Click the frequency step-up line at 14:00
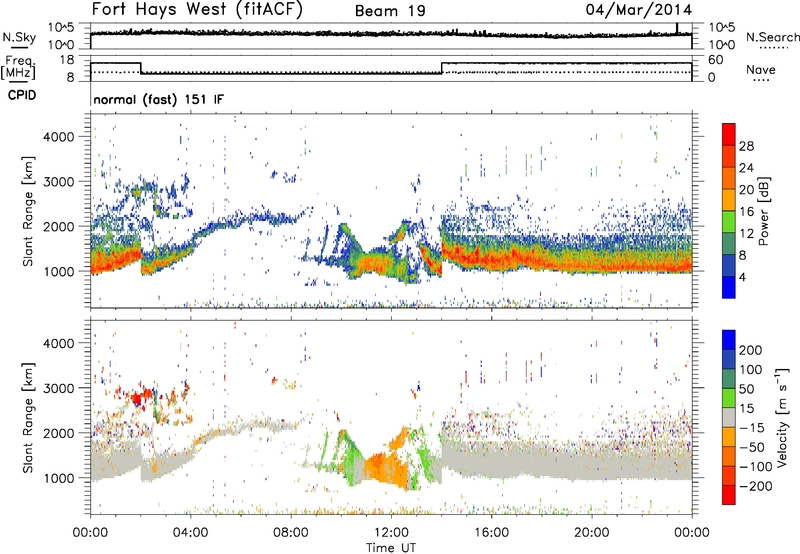This screenshot has width=800, height=554. 442,68
